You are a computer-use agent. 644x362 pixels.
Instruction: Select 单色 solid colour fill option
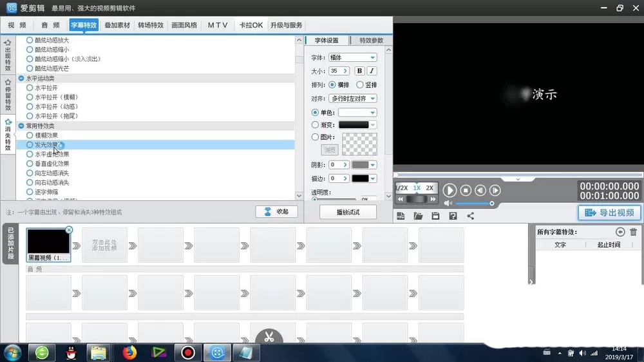click(x=315, y=112)
